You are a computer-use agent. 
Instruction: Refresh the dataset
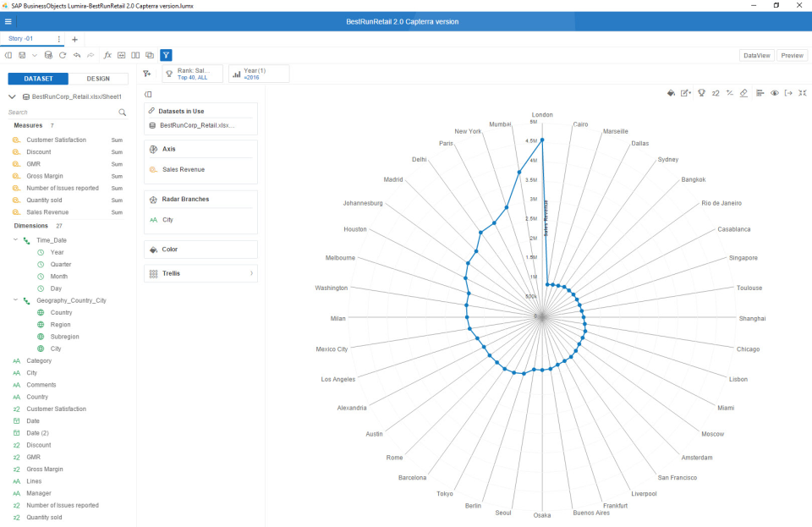(62, 55)
